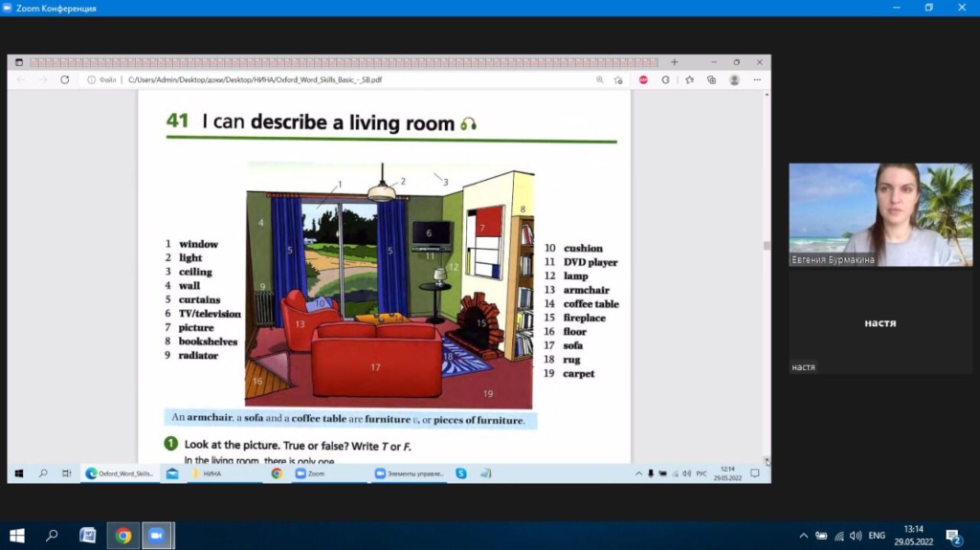
Task: Open network Wi-Fi status in the outer tray
Action: (x=839, y=536)
